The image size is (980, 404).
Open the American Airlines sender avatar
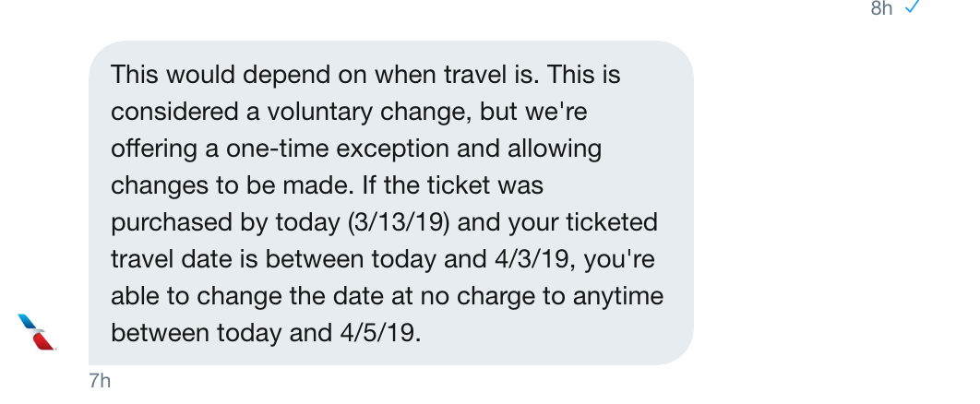(x=37, y=331)
